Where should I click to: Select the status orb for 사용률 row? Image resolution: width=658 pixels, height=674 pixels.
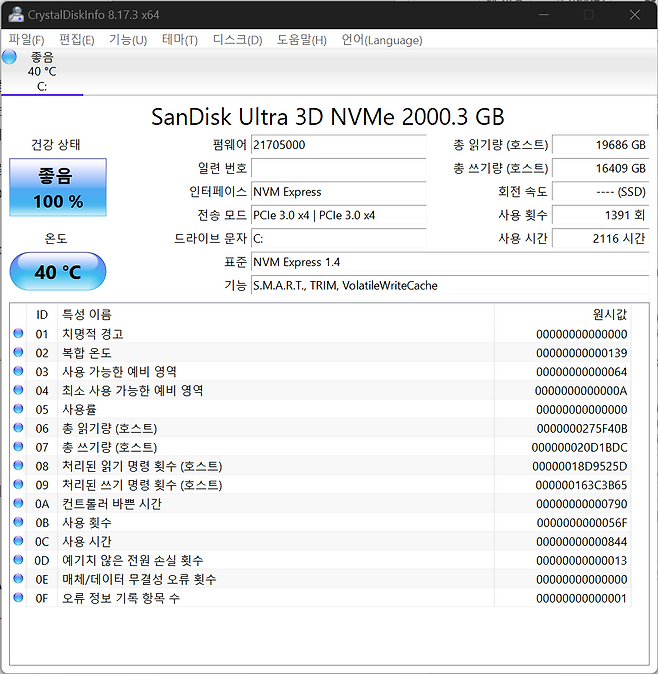point(18,409)
